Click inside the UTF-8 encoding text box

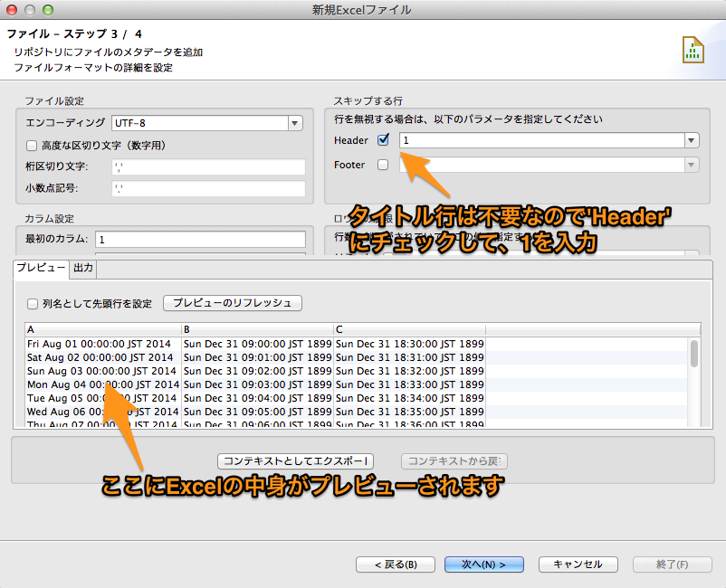(x=200, y=123)
